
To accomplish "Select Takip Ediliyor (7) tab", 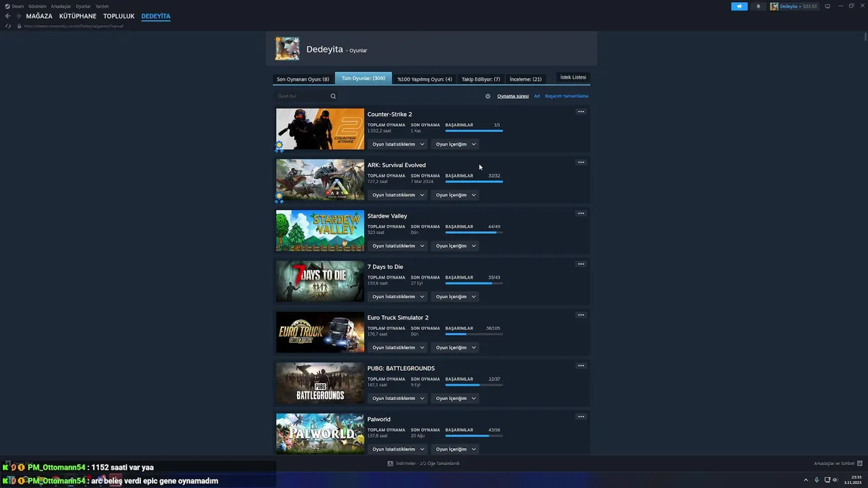I will [481, 79].
